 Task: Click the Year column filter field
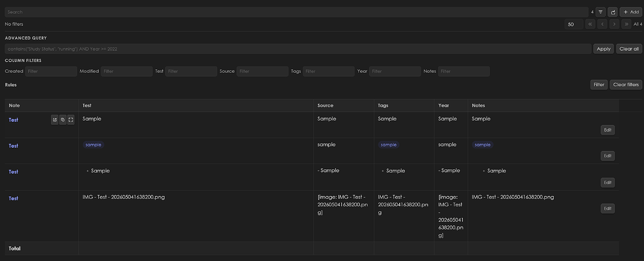pos(395,72)
